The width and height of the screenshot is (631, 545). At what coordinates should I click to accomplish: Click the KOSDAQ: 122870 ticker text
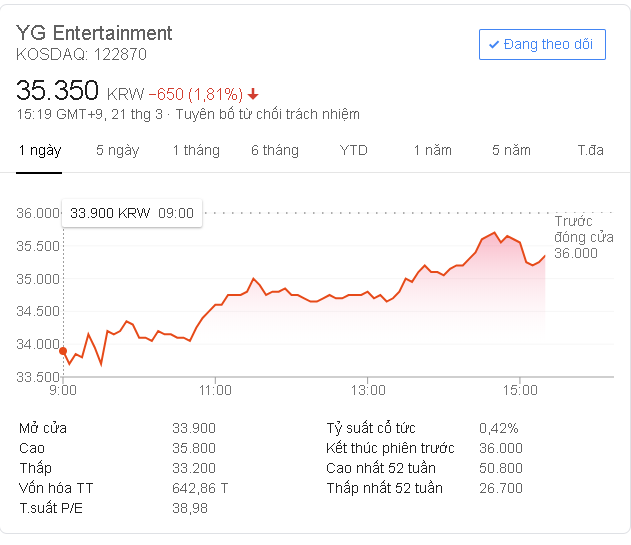pyautogui.click(x=81, y=54)
